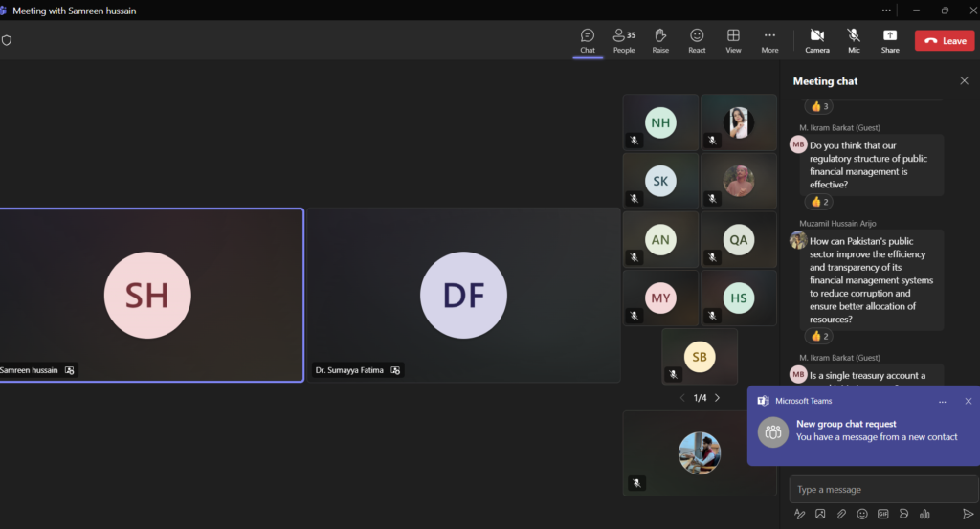Image resolution: width=980 pixels, height=529 pixels.
Task: Turn on the Camera
Action: [817, 41]
